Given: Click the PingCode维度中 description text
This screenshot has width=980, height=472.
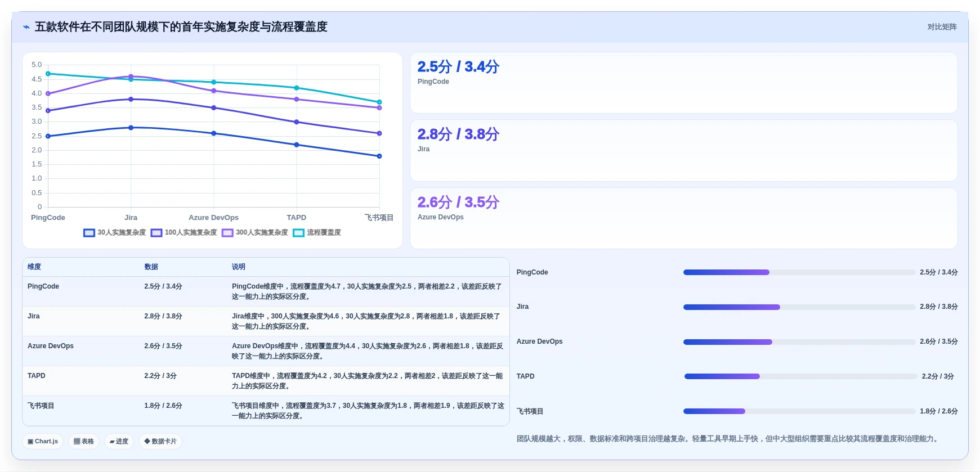Looking at the screenshot, I should tap(367, 291).
